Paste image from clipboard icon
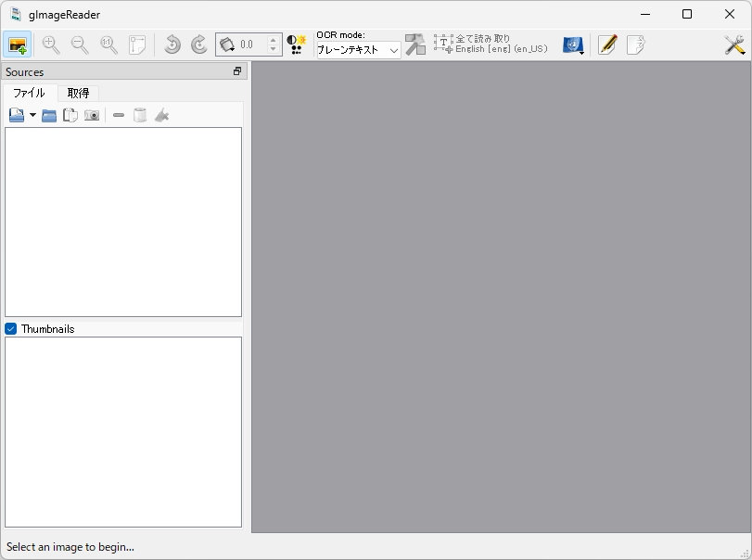Viewport: 752px width, 560px height. 70,116
